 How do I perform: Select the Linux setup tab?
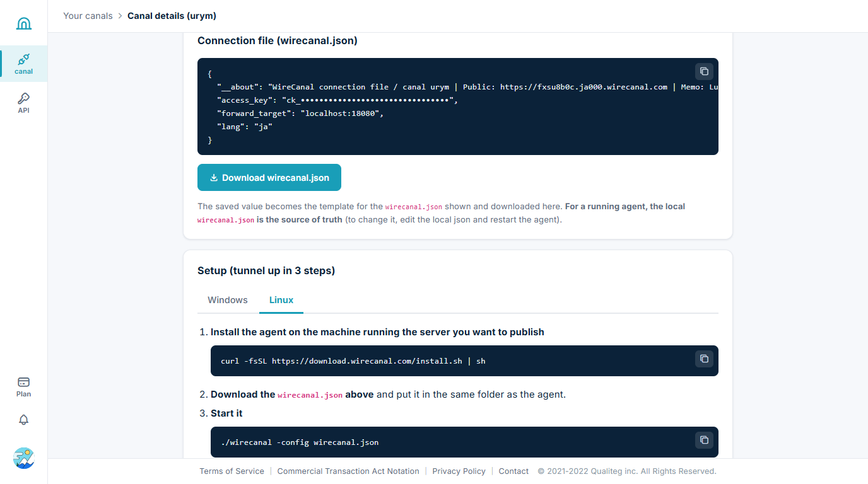click(281, 300)
